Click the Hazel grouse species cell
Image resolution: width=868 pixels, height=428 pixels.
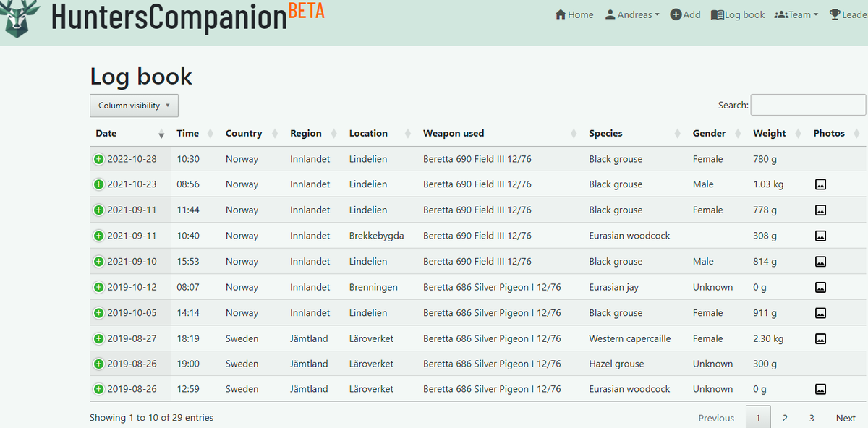click(x=616, y=364)
